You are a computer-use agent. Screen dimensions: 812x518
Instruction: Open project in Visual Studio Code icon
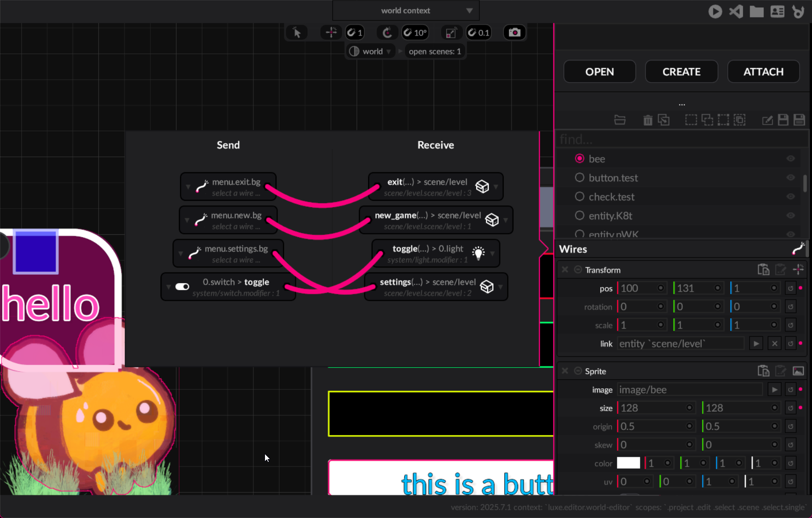pyautogui.click(x=736, y=12)
